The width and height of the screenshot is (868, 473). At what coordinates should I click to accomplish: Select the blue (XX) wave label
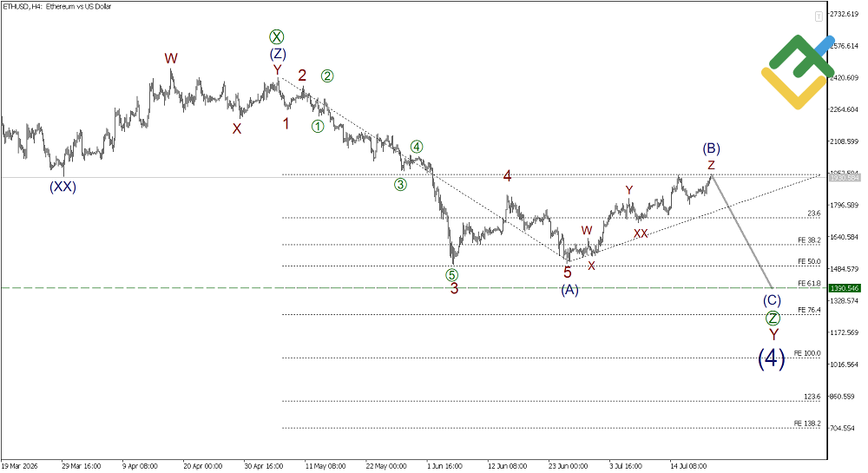coord(62,187)
